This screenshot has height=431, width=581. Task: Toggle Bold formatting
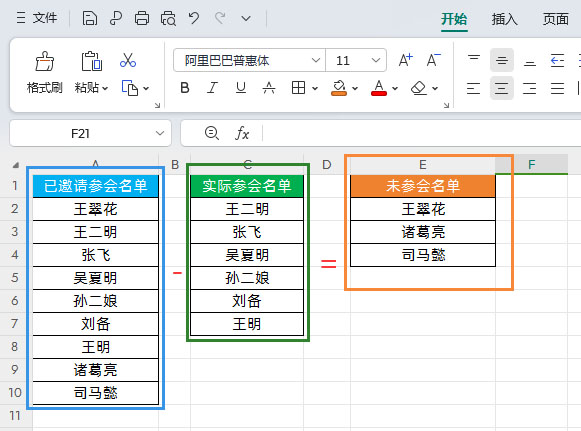(x=185, y=88)
